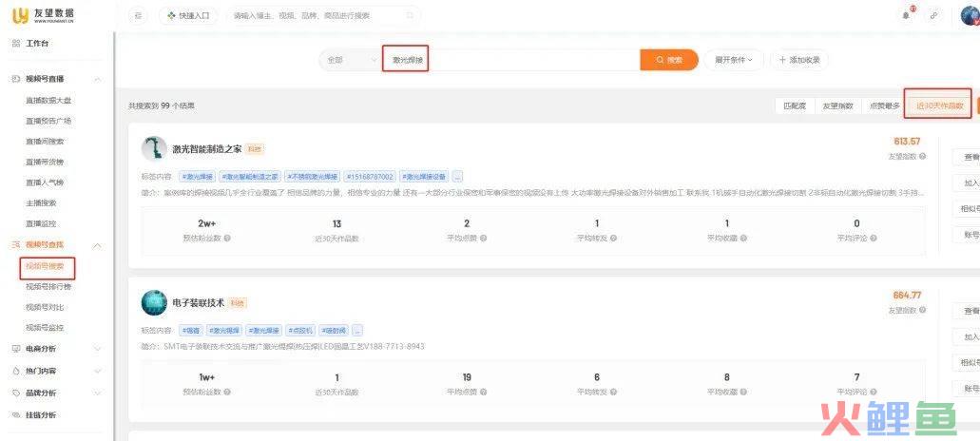Screen dimensions: 980x441
Task: Click the search icon inside 搜索 button
Action: click(x=660, y=60)
